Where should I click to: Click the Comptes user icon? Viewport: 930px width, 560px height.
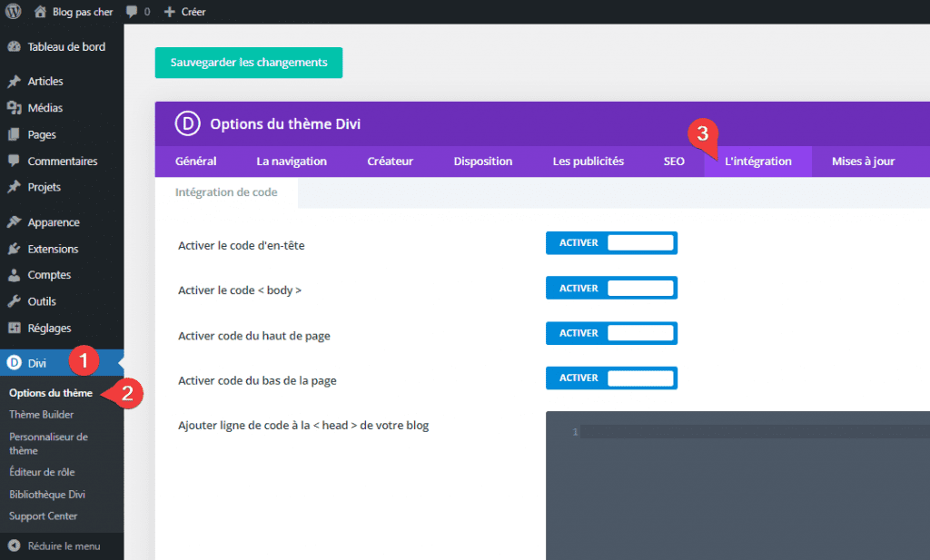[x=15, y=275]
